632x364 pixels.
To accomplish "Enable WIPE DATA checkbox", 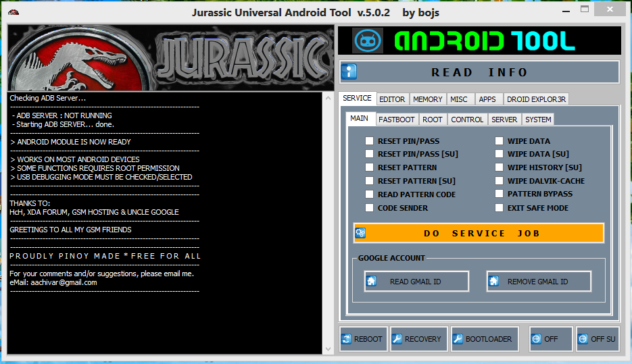I will 499,140.
